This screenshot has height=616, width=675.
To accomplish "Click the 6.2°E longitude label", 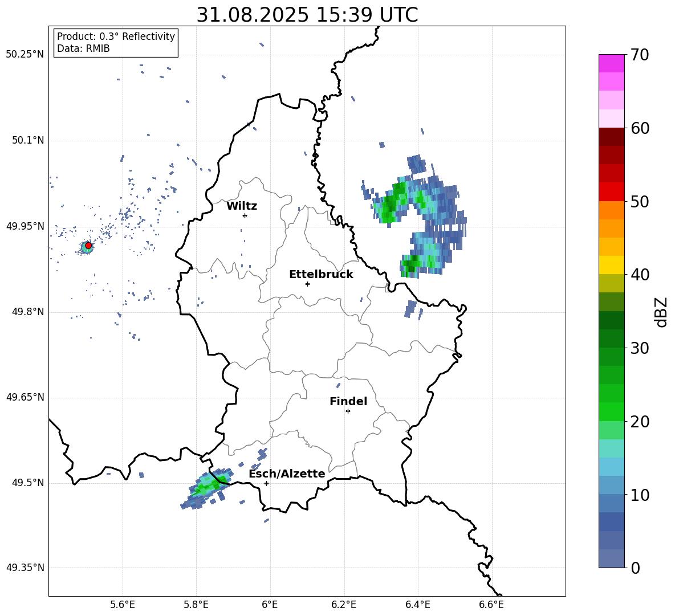I will tap(344, 605).
